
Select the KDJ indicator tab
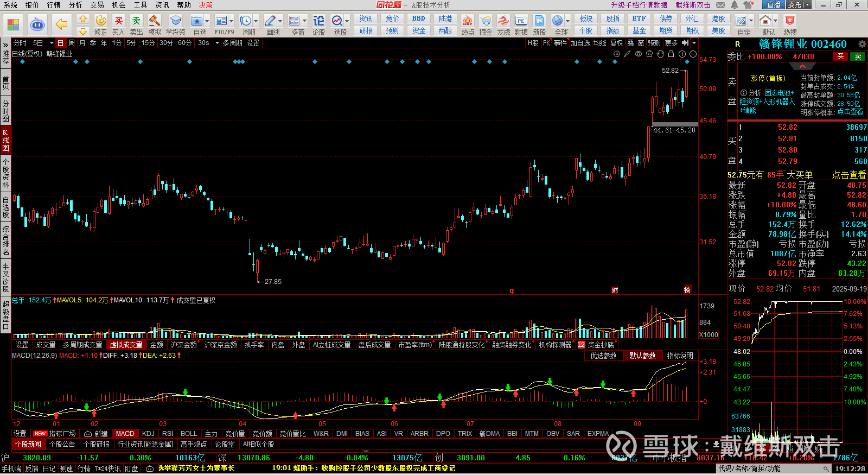[148, 434]
